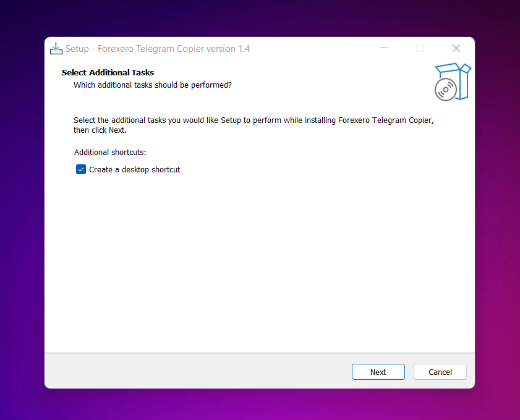Image resolution: width=520 pixels, height=420 pixels.
Task: Minimize the Setup window
Action: 384,48
